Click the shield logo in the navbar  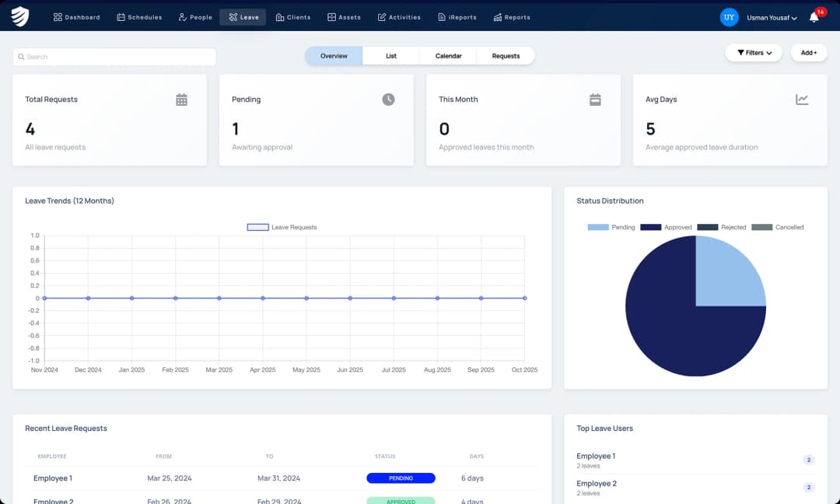tap(21, 16)
